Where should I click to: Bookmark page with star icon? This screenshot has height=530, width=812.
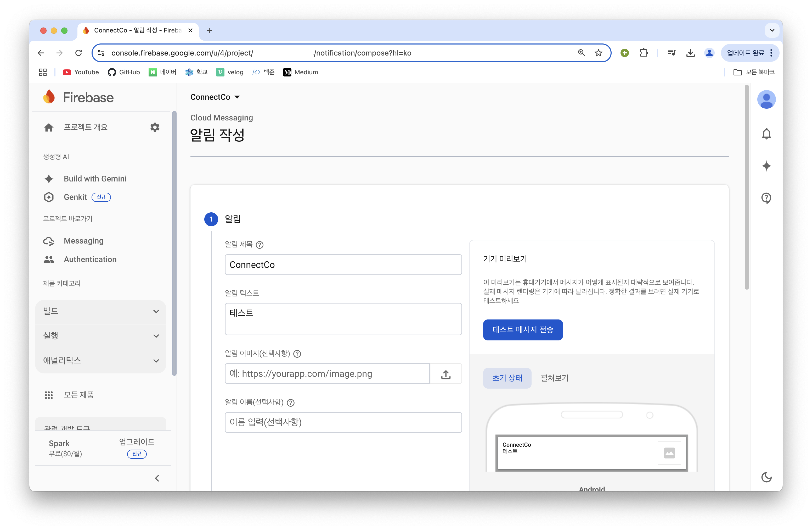599,53
